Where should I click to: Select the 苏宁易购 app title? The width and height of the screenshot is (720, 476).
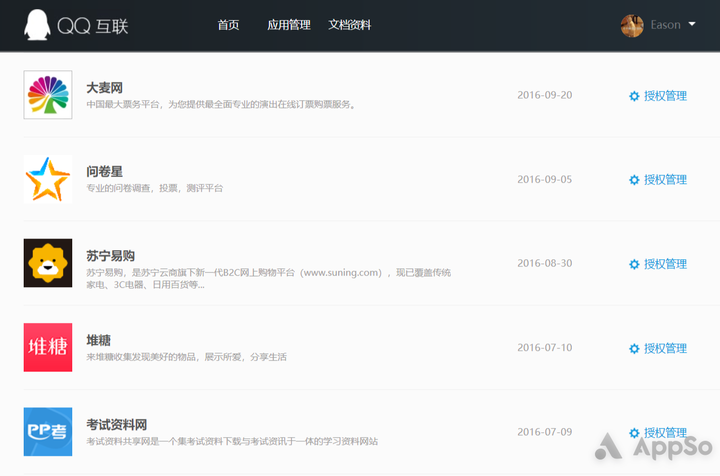click(x=110, y=256)
